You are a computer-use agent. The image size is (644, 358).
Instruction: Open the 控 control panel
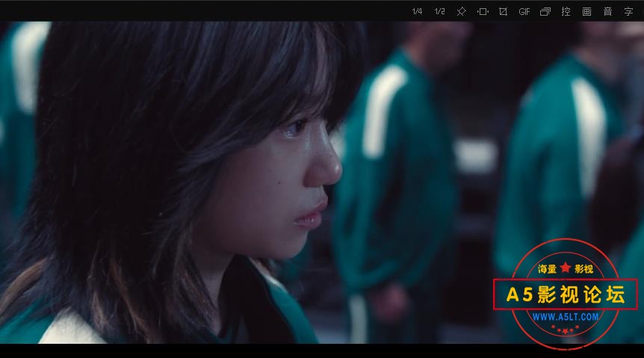[x=566, y=11]
